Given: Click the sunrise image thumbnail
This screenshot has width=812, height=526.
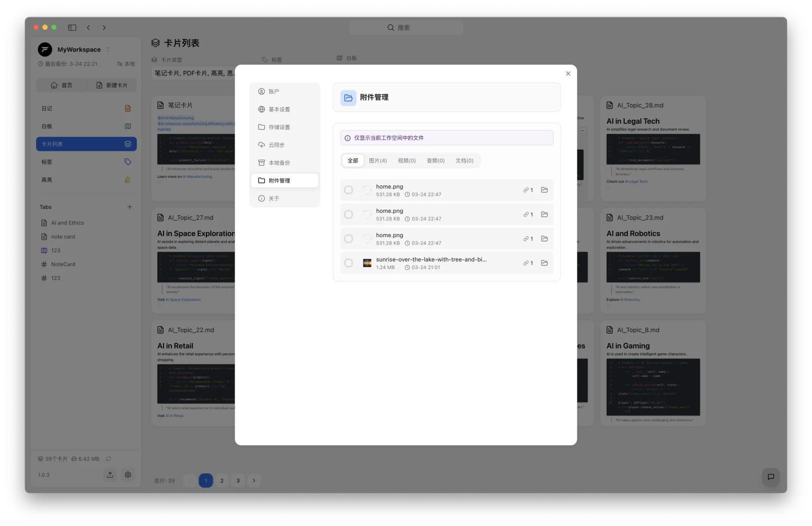Looking at the screenshot, I should [368, 263].
